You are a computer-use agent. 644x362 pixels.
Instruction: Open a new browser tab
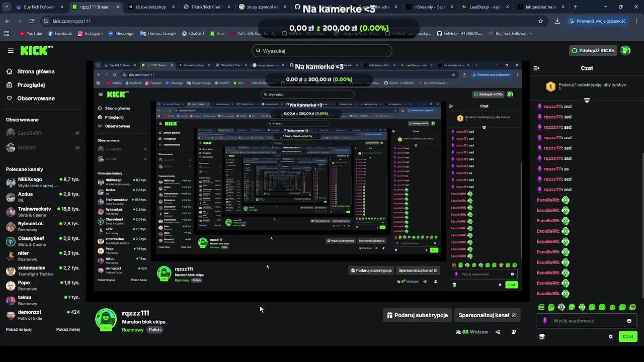pos(575,7)
